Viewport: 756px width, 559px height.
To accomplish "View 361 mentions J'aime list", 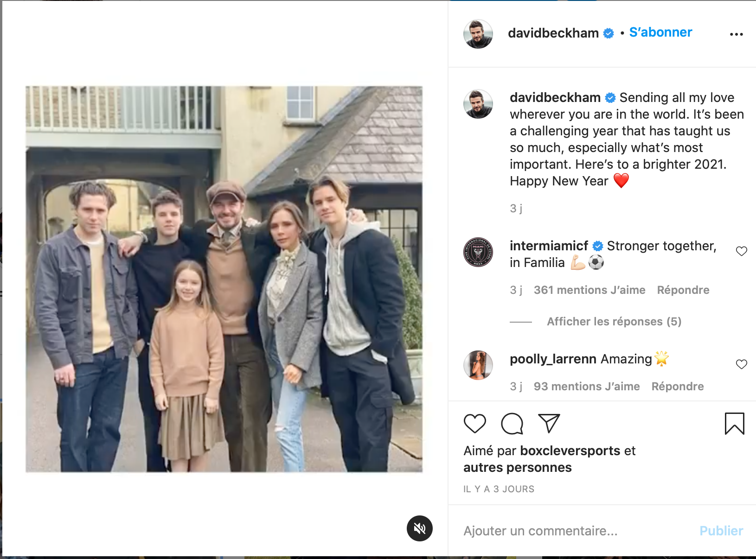I will [589, 290].
